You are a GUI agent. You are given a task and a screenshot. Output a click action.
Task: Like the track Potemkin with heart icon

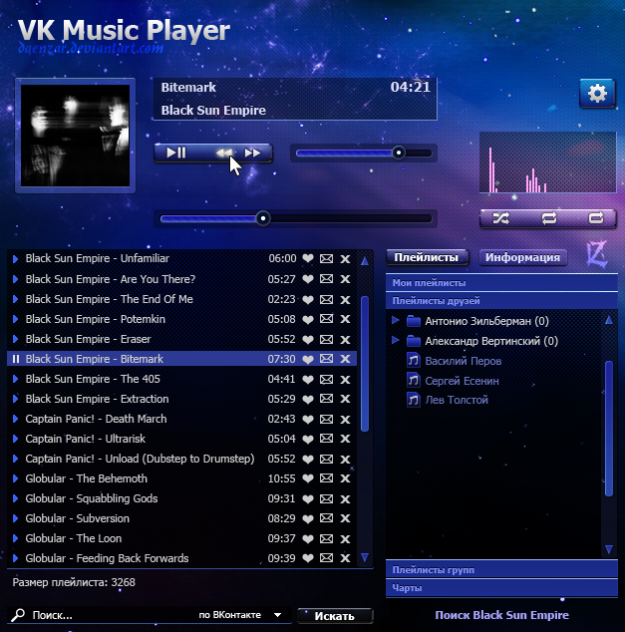click(308, 319)
